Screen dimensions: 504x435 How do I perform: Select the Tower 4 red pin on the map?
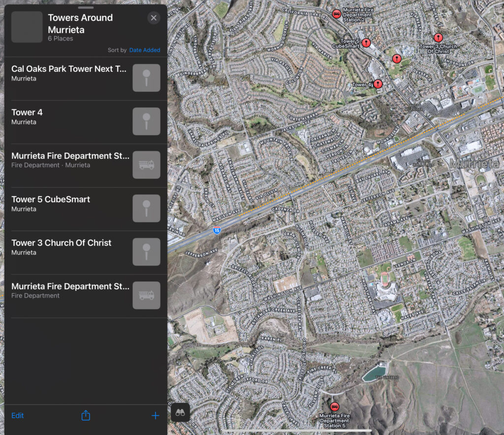click(x=378, y=84)
